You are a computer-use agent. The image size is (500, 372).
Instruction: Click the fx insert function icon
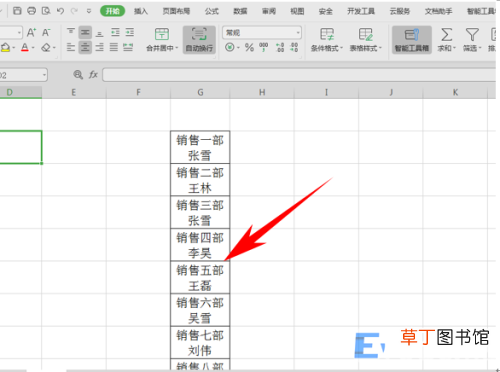(x=93, y=75)
